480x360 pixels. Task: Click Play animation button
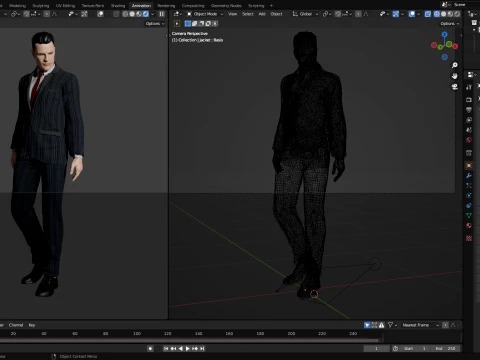point(187,348)
